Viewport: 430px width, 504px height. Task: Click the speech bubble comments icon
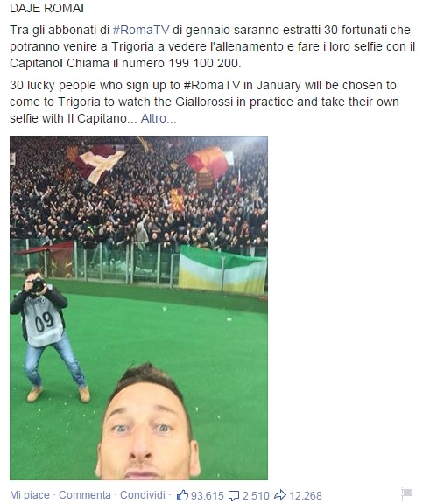(x=234, y=496)
